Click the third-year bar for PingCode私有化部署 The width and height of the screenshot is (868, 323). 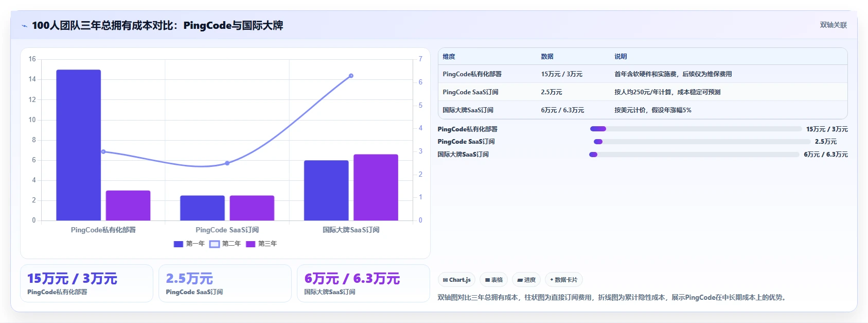128,206
